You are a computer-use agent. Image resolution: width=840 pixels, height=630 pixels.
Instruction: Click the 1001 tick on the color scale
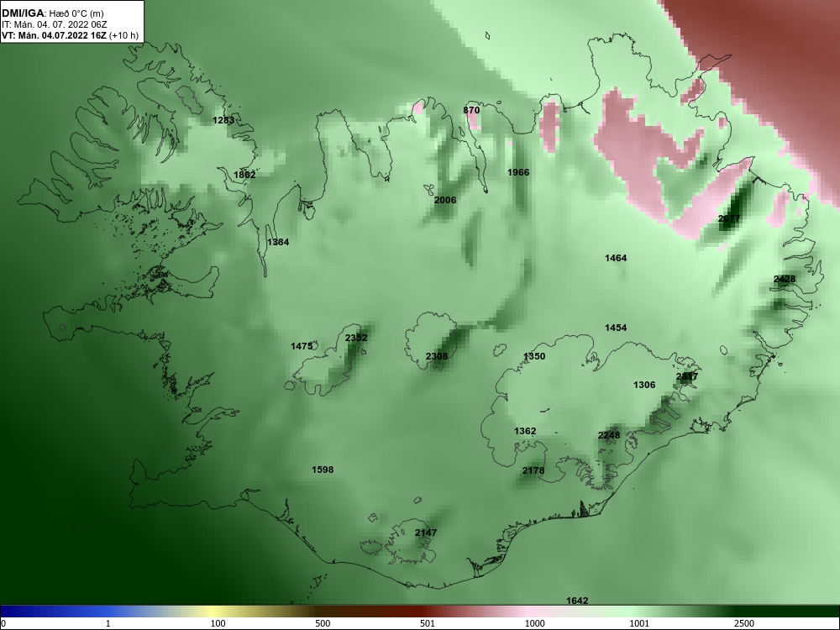tap(639, 624)
